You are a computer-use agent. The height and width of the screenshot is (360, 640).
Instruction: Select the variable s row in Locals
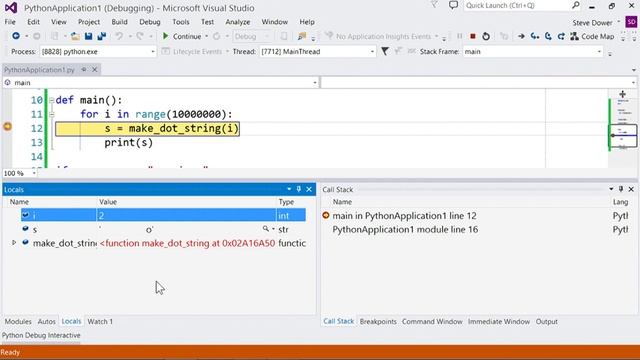click(x=163, y=229)
